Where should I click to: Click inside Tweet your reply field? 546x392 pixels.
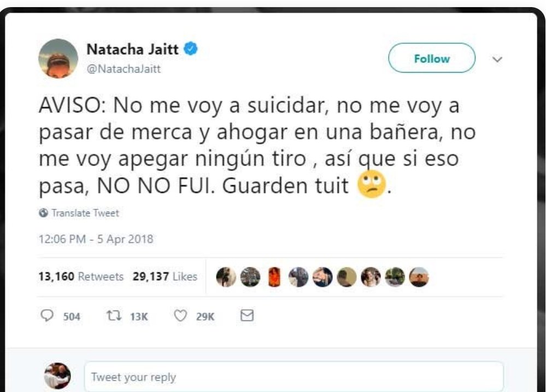tap(294, 377)
